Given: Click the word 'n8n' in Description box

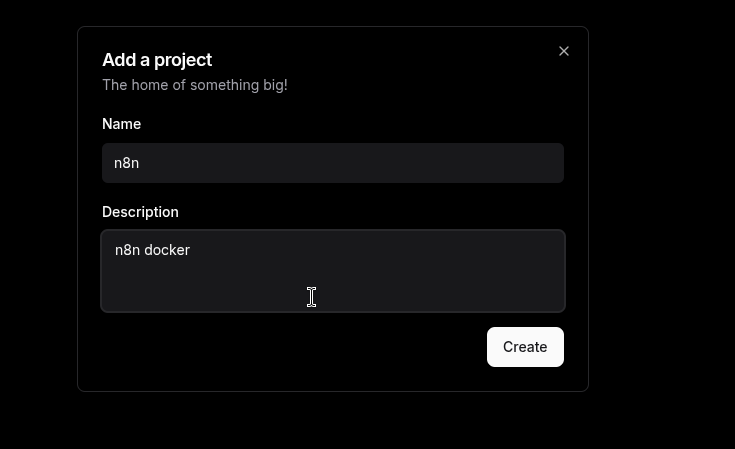Looking at the screenshot, I should (127, 250).
